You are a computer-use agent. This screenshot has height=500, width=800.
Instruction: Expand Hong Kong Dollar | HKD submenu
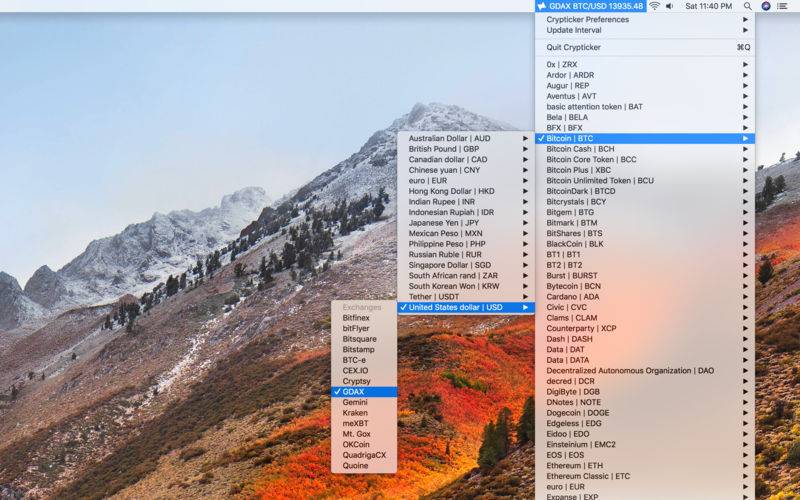(x=466, y=191)
